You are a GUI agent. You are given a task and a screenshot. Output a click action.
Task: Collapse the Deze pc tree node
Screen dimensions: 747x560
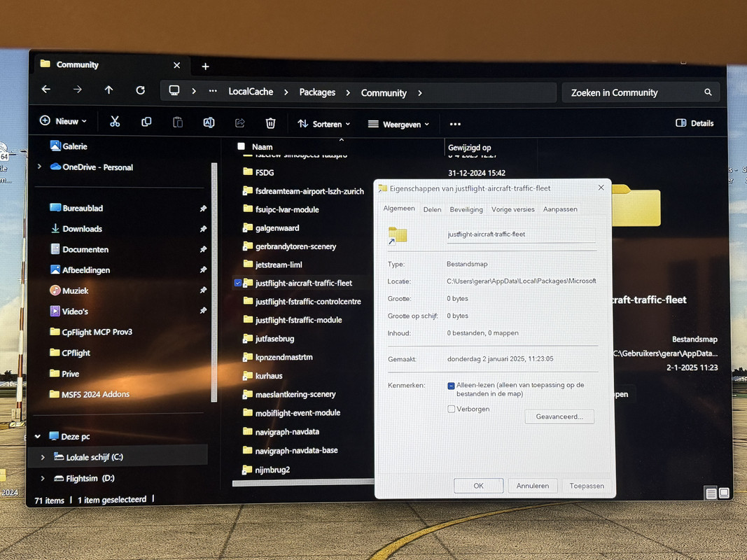click(38, 436)
